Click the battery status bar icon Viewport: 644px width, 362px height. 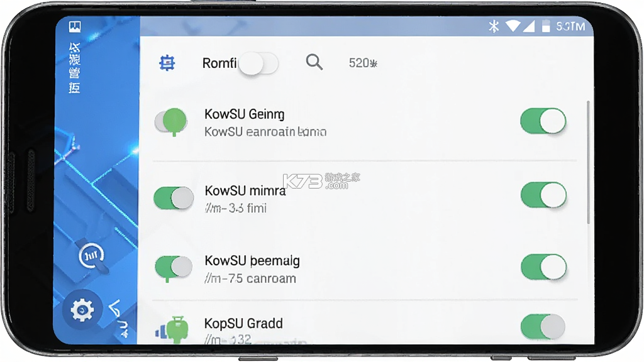546,26
